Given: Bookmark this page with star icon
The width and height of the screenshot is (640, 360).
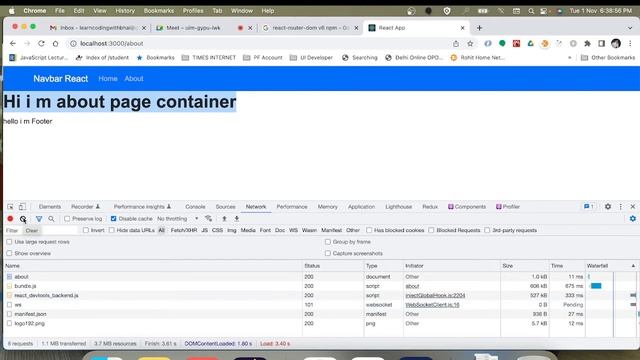Looking at the screenshot, I should 470,43.
